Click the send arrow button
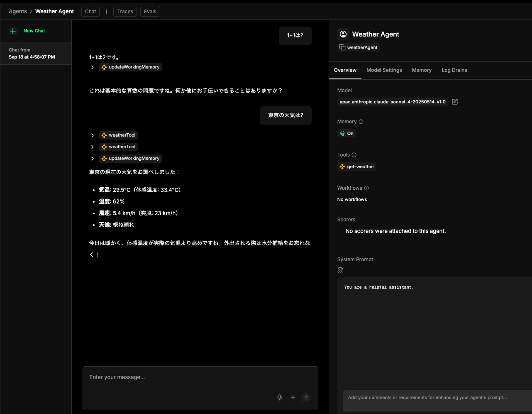 tap(306, 397)
